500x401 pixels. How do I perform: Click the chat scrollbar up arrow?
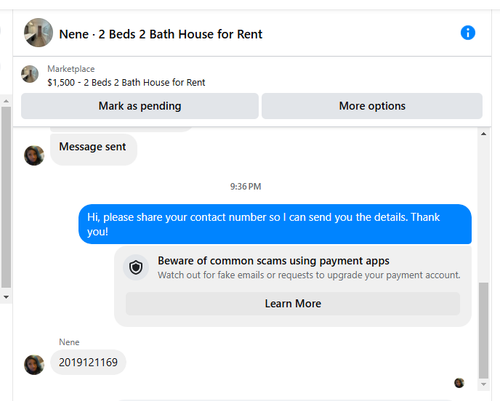pyautogui.click(x=484, y=134)
